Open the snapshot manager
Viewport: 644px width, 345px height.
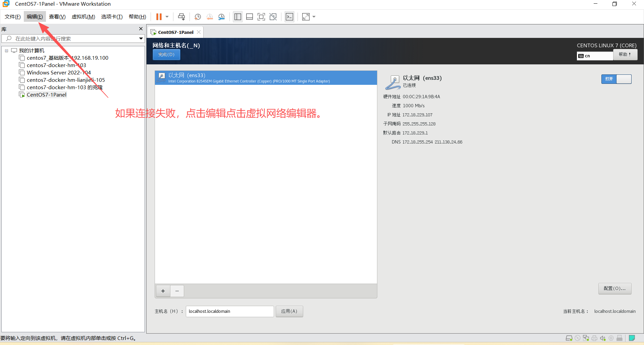[x=221, y=17]
